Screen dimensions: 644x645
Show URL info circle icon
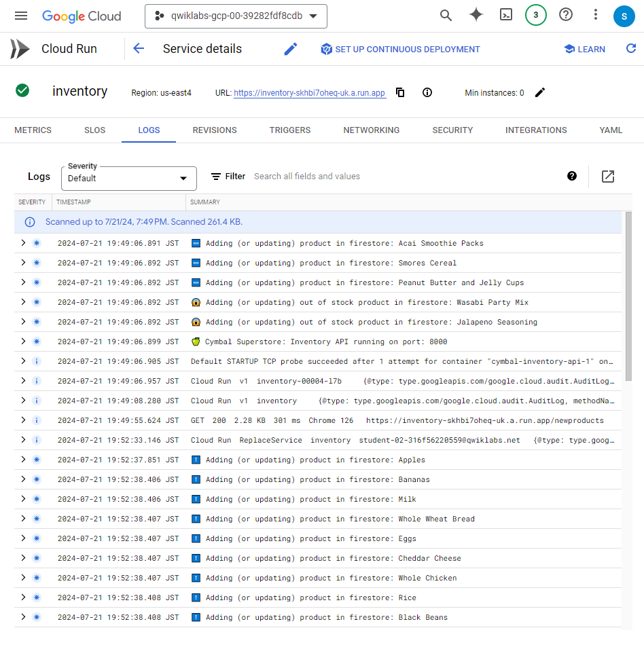(x=427, y=92)
